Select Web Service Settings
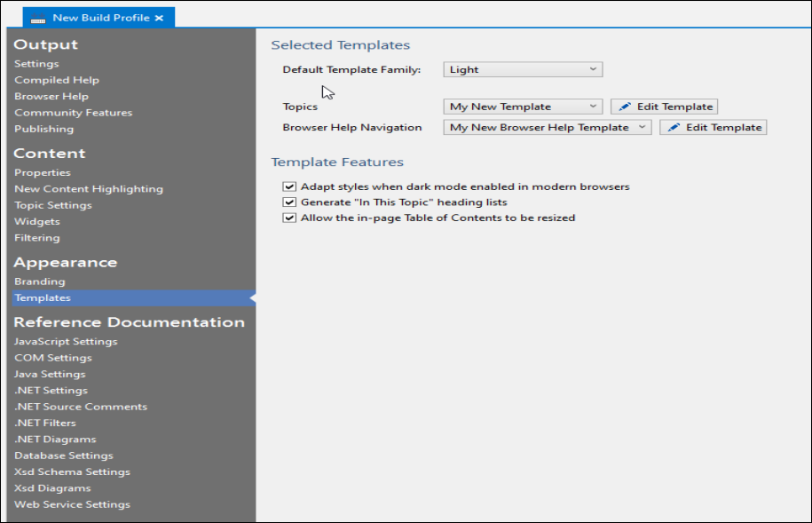Screen dimensions: 812x523 (x=72, y=504)
